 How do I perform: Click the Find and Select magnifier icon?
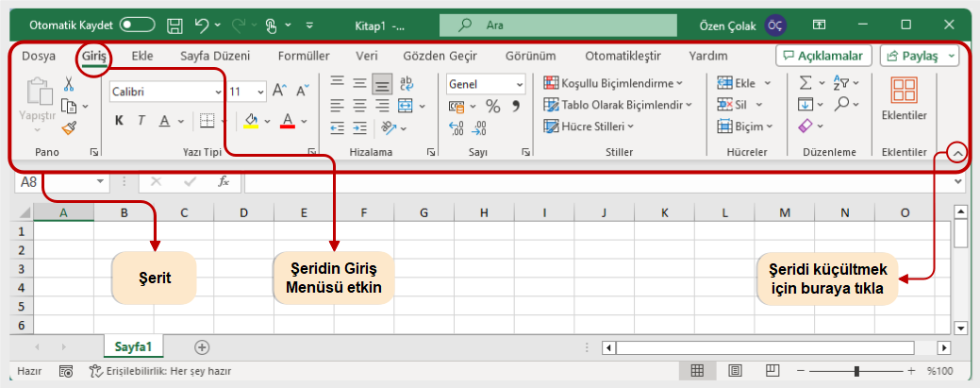coord(841,104)
